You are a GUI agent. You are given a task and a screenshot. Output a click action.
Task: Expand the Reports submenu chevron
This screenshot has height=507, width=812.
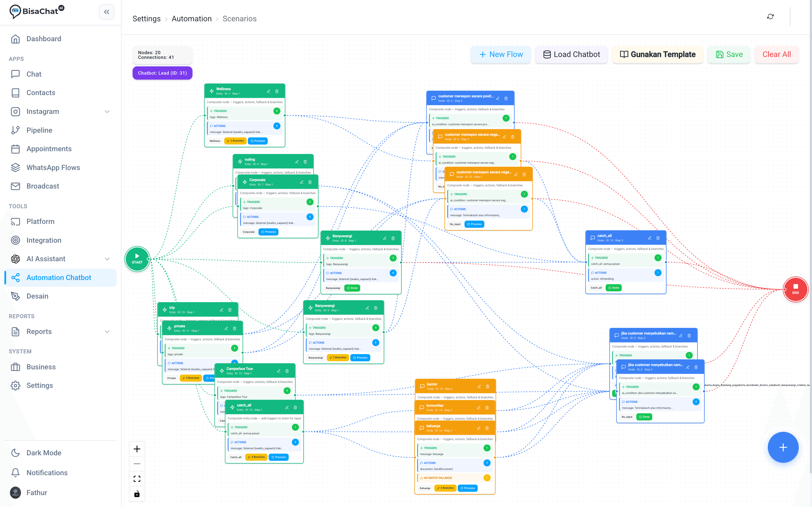107,332
